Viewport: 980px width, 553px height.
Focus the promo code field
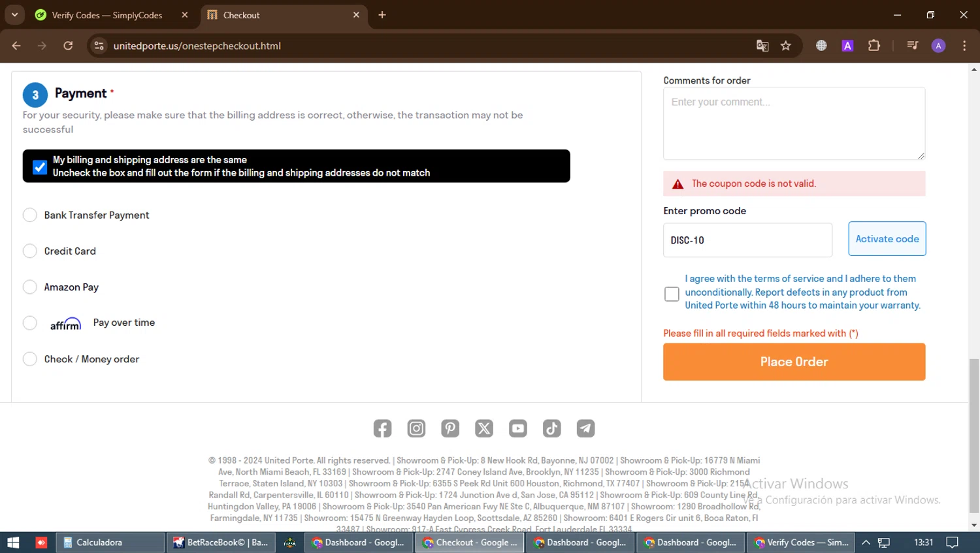[747, 240]
